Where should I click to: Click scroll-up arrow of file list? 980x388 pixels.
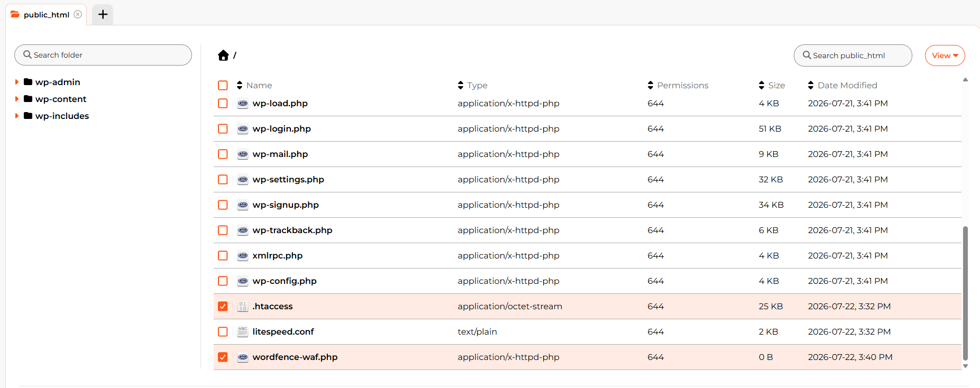pyautogui.click(x=965, y=80)
